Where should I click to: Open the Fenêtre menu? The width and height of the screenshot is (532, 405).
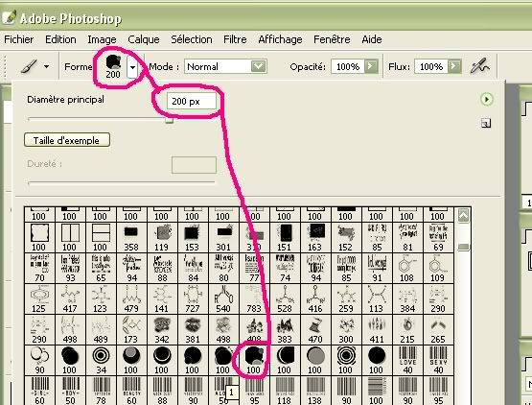tap(332, 39)
